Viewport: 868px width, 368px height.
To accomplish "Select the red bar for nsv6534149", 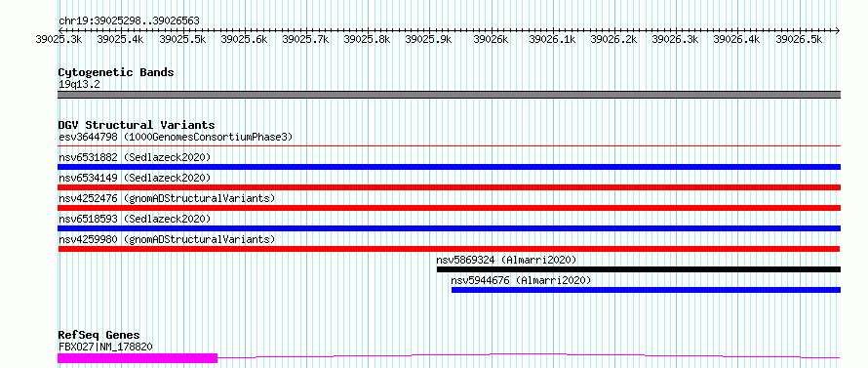I will coord(449,187).
